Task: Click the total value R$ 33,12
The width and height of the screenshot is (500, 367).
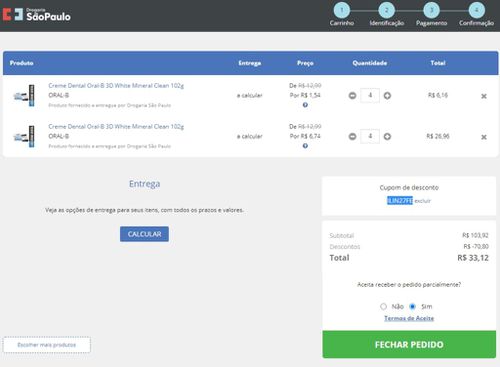Action: (473, 258)
